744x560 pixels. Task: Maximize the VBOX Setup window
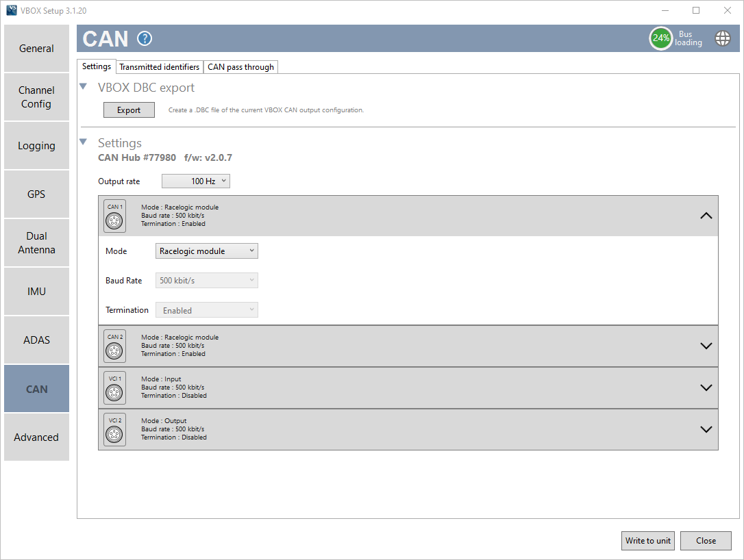pyautogui.click(x=696, y=10)
